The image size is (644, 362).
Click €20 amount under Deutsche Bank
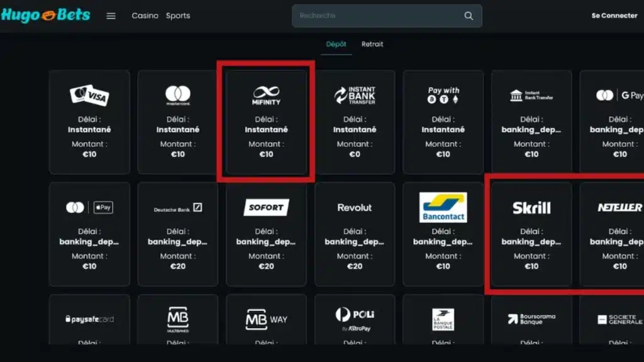pos(178,266)
